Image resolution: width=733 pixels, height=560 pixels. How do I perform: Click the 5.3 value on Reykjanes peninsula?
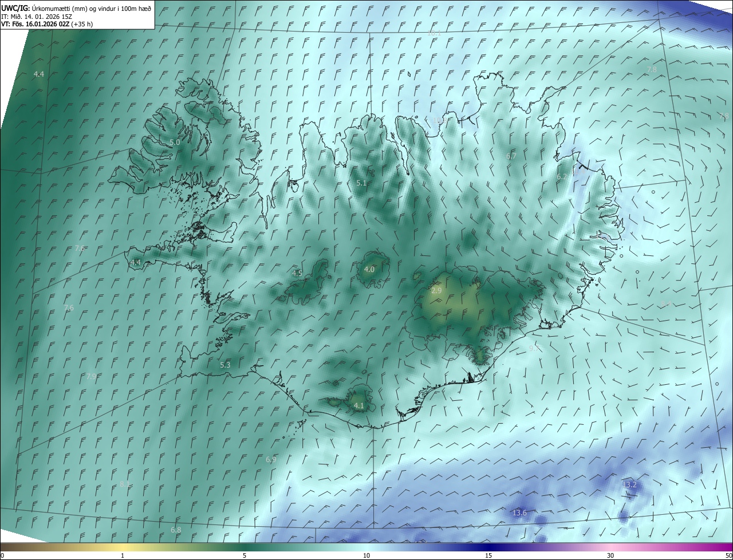point(225,365)
